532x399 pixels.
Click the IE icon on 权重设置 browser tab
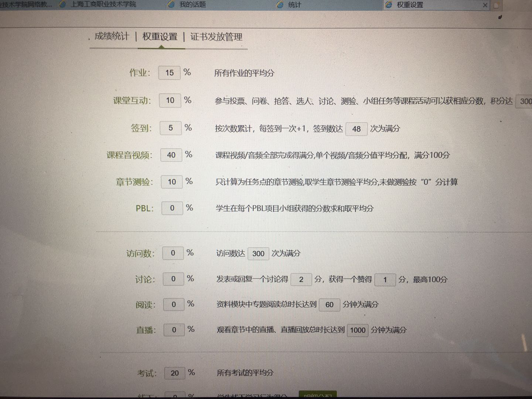coord(389,4)
